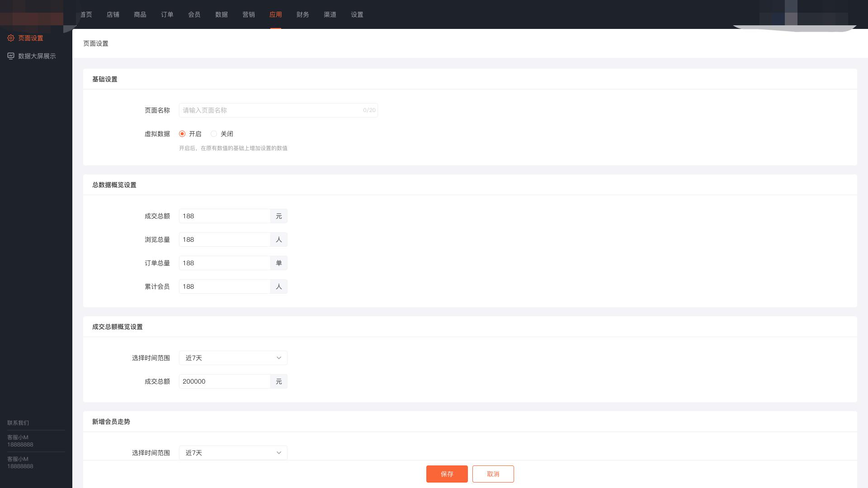Screen dimensions: 868x488
Task: Click the gear icon beside 页面设置
Action: (x=11, y=38)
